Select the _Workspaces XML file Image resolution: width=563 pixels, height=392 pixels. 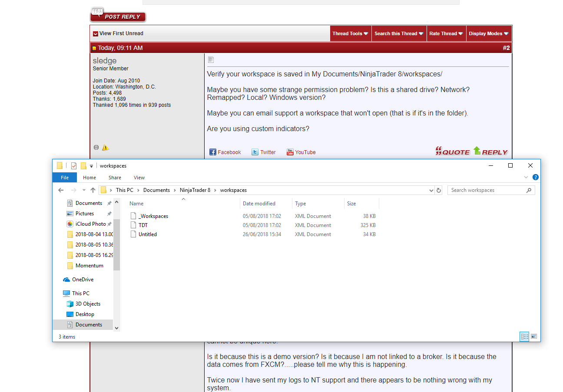pyautogui.click(x=153, y=216)
